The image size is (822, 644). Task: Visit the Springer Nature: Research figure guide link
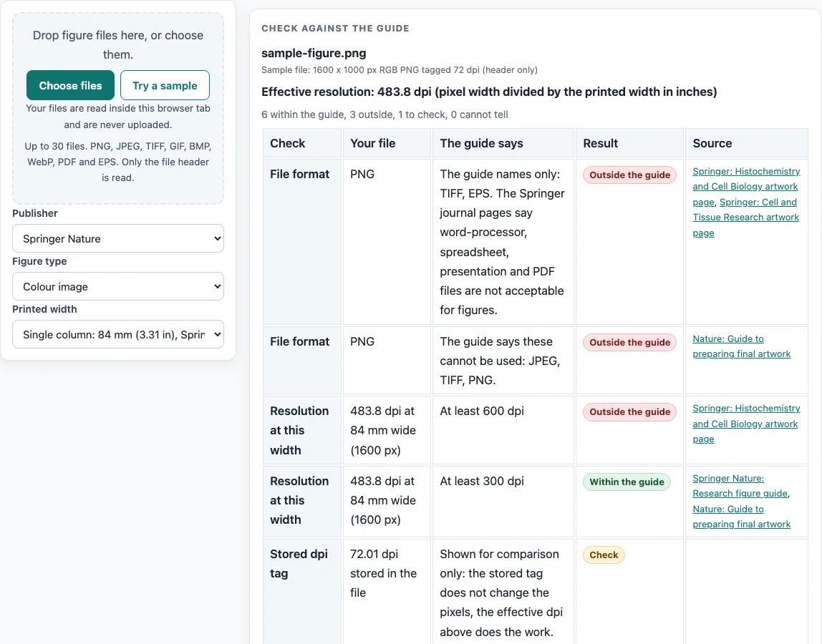pos(740,486)
